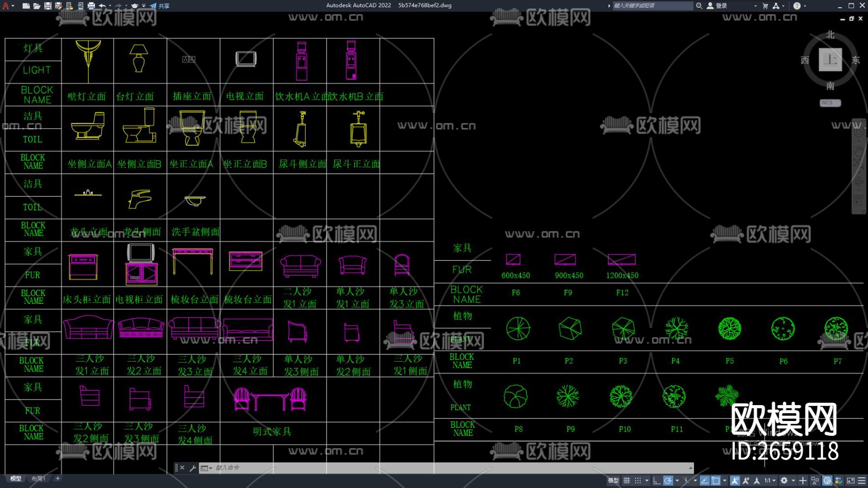Toggle auto-add annotation scales
Screen dimensions: 868x488
(x=746, y=480)
